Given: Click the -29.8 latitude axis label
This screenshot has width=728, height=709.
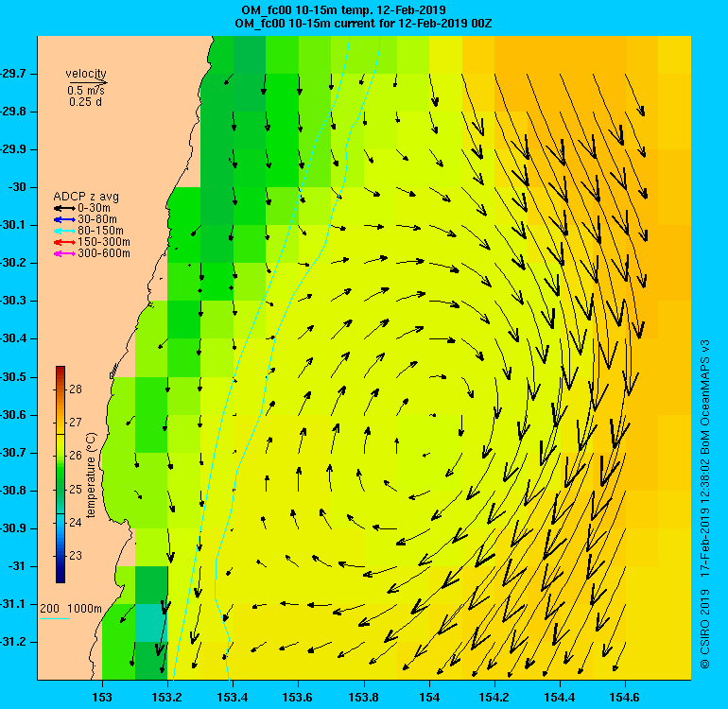Looking at the screenshot, I should (x=13, y=112).
